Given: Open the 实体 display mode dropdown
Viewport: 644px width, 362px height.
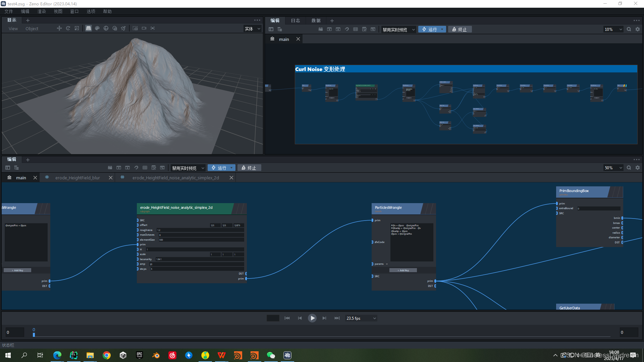Looking at the screenshot, I should [x=253, y=29].
